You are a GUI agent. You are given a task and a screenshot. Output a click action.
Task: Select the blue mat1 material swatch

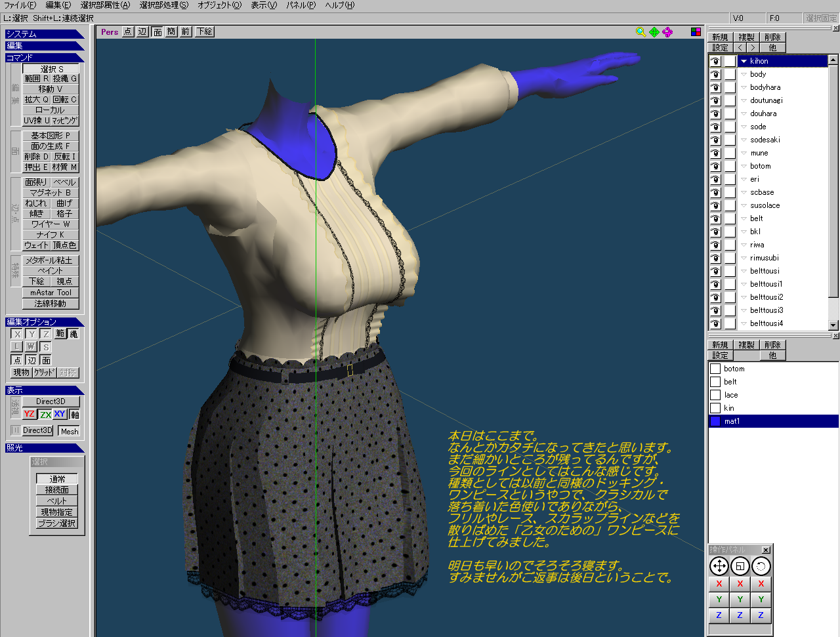pyautogui.click(x=715, y=421)
